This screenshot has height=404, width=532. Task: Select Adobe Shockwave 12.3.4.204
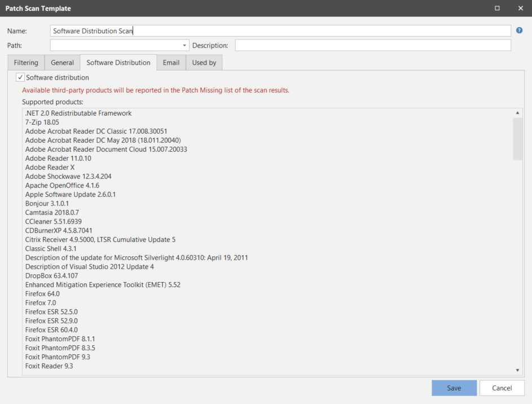click(x=68, y=177)
